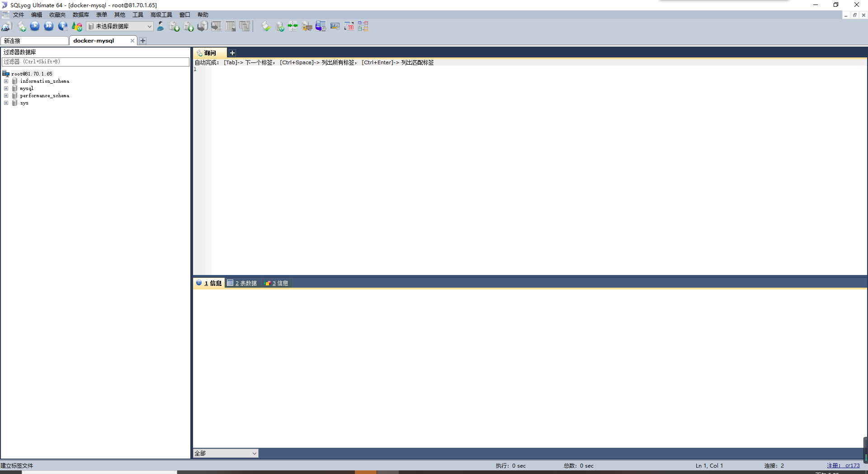Restore the inner MDI child window
Viewport: 868px width, 474px height.
tap(854, 15)
